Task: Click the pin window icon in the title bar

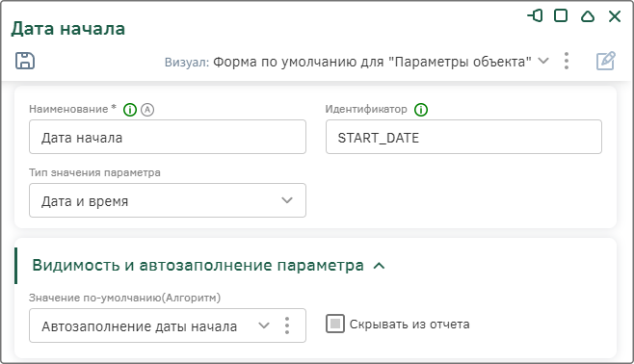Action: click(536, 16)
